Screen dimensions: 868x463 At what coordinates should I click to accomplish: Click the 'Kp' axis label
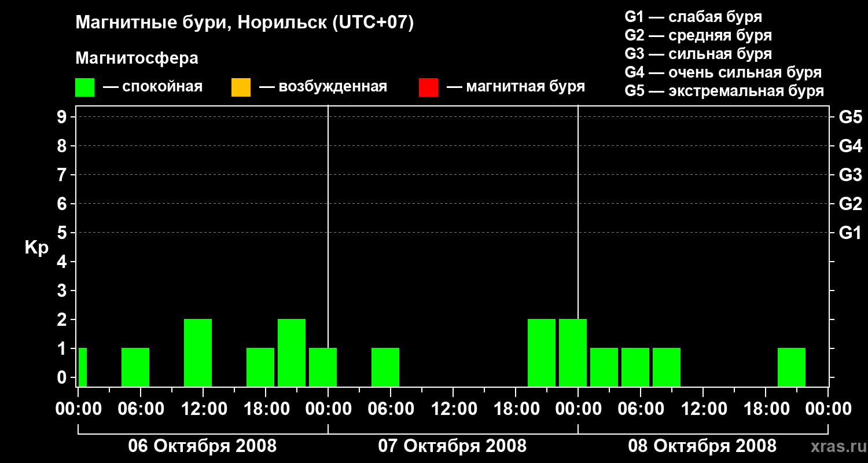point(36,247)
